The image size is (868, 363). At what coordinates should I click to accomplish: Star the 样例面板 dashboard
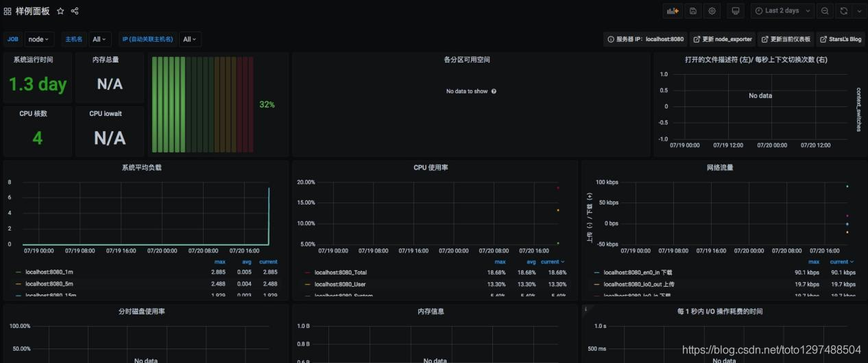click(60, 11)
